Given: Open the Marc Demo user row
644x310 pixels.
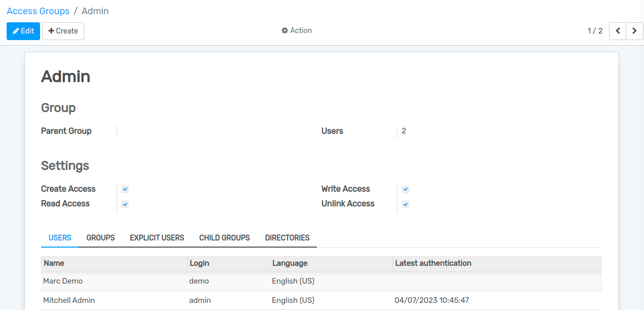Looking at the screenshot, I should point(63,281).
